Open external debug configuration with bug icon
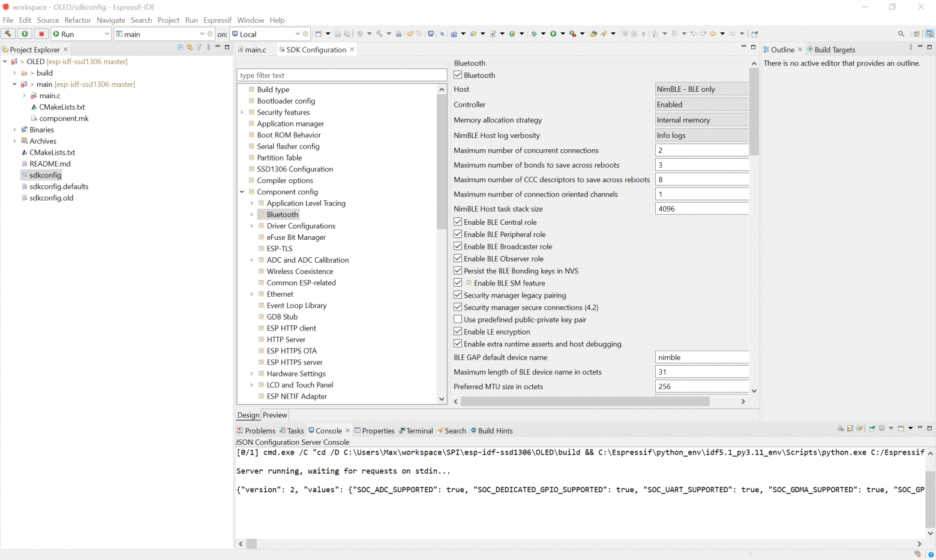Viewport: 936px width, 560px height. [534, 34]
